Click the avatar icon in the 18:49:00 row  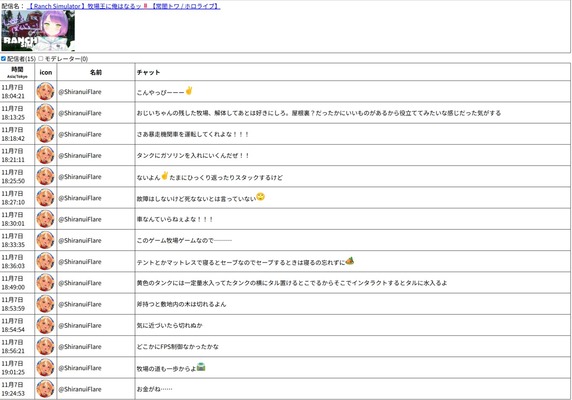[46, 283]
